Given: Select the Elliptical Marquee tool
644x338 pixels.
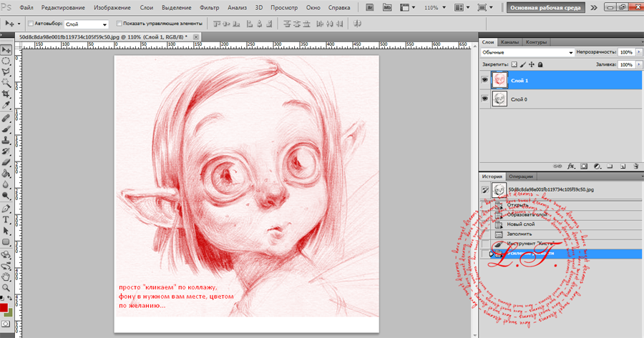Looking at the screenshot, I should (x=6, y=61).
